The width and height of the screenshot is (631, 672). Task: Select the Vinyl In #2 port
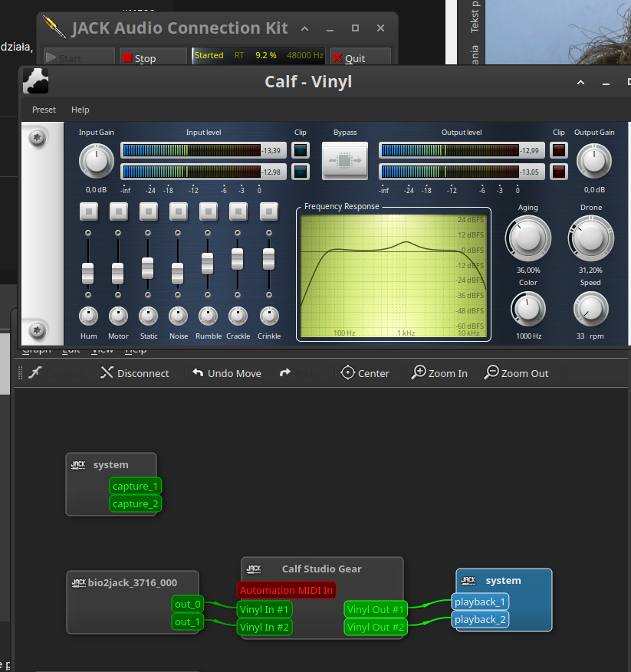point(265,627)
